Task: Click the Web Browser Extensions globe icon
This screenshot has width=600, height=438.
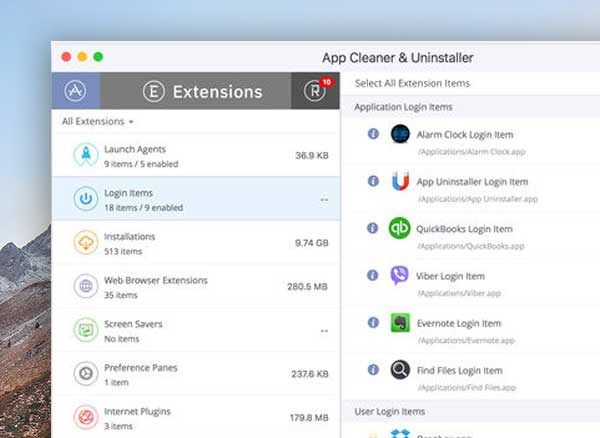Action: 86,286
